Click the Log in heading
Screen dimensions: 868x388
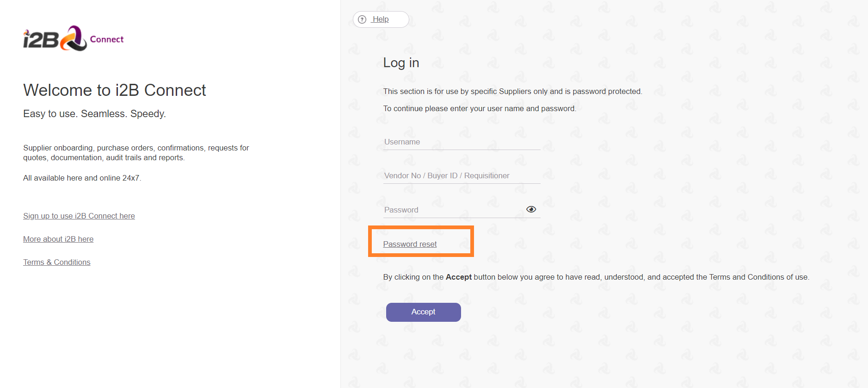[x=401, y=63]
